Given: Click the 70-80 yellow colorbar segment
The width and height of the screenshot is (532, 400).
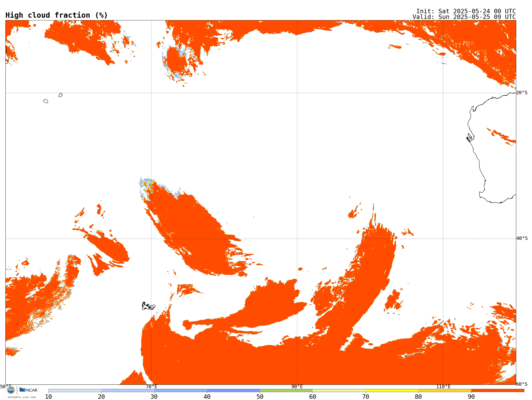Looking at the screenshot, I should tap(392, 391).
